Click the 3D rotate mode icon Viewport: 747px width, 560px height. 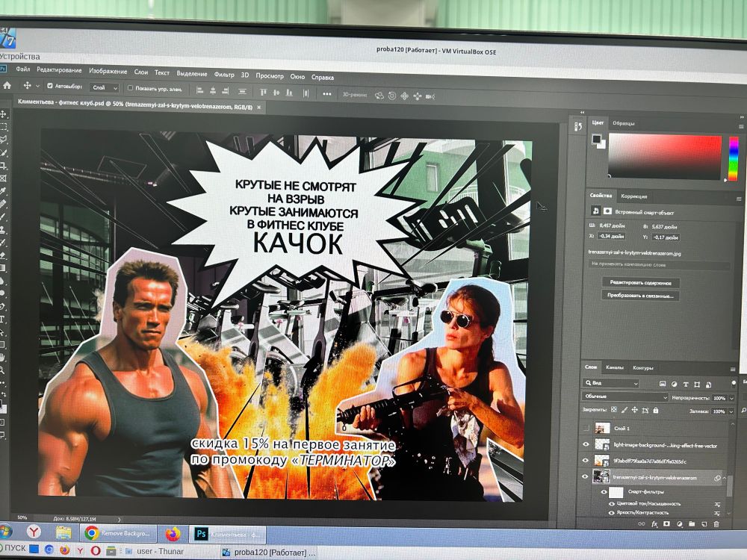(x=379, y=96)
